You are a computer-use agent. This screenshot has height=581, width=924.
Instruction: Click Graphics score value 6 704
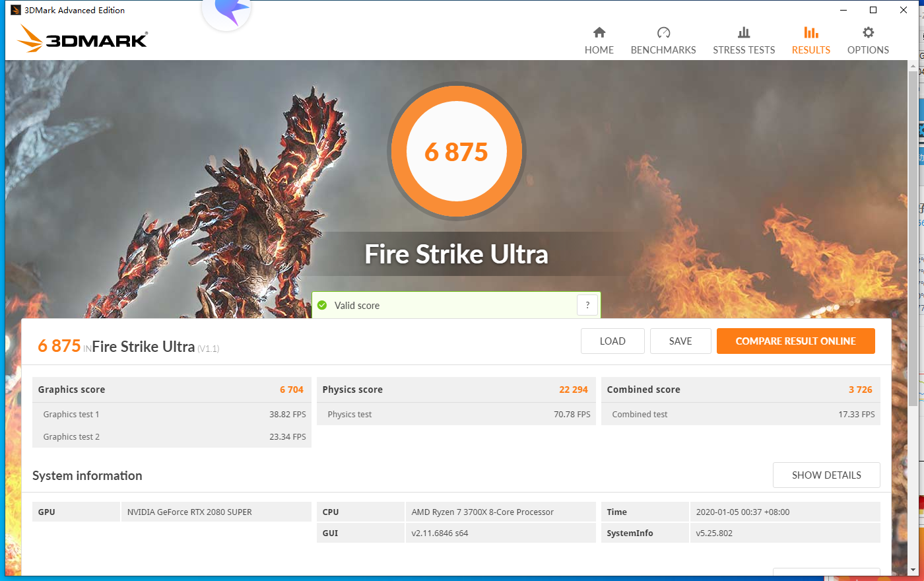[x=292, y=390]
